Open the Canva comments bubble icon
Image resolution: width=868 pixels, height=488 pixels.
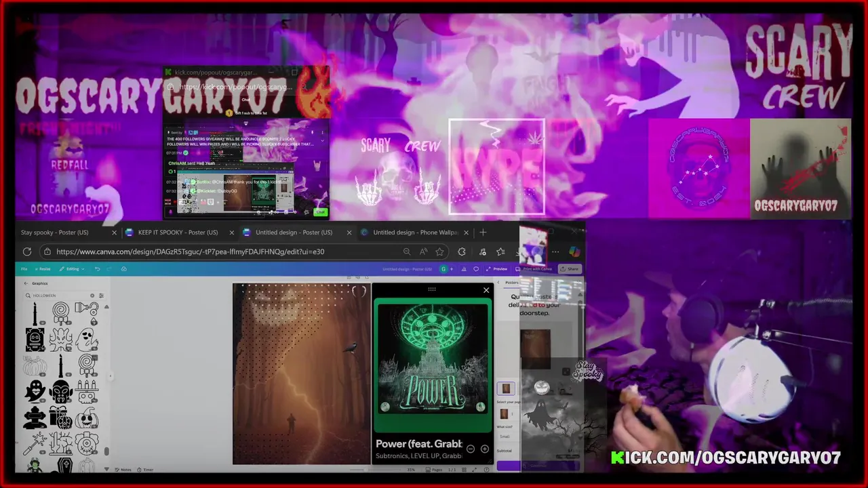pos(475,269)
